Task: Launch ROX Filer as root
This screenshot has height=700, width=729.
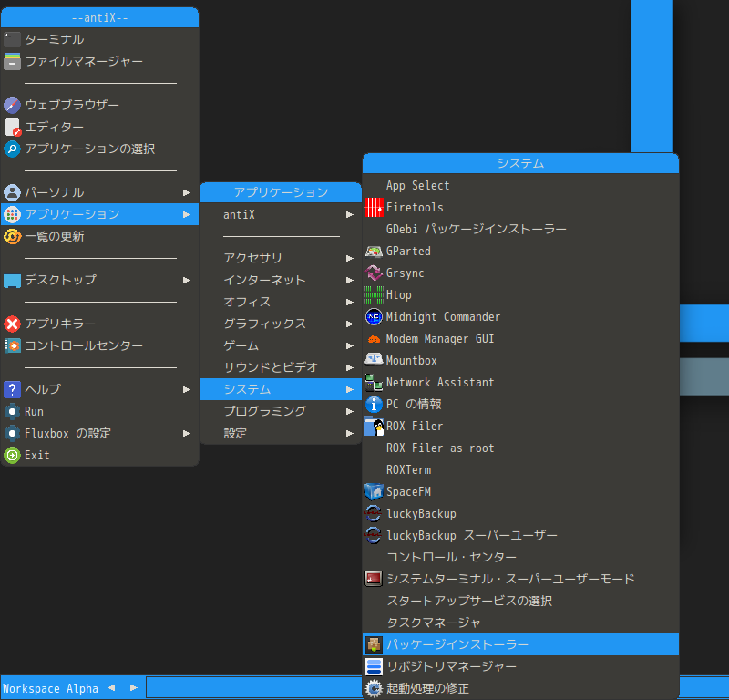Action: (x=520, y=448)
